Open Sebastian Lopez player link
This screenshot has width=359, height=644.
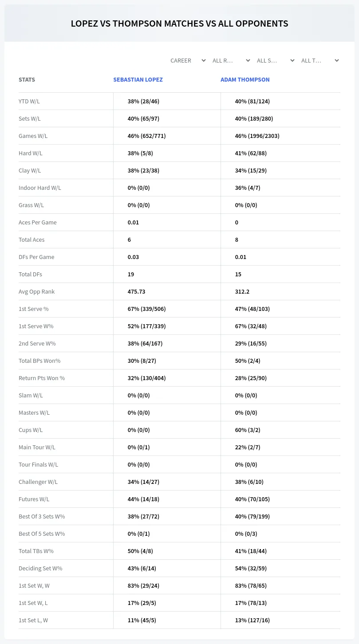click(x=138, y=80)
